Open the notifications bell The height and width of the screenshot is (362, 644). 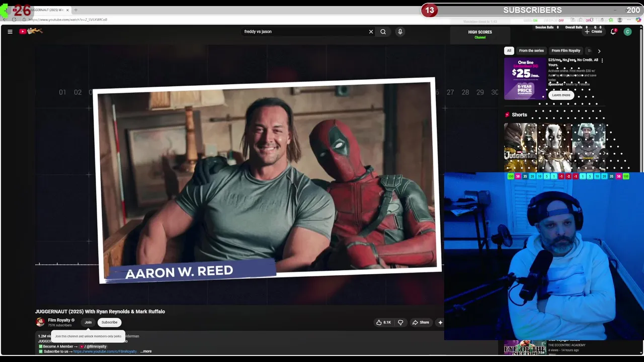[613, 32]
